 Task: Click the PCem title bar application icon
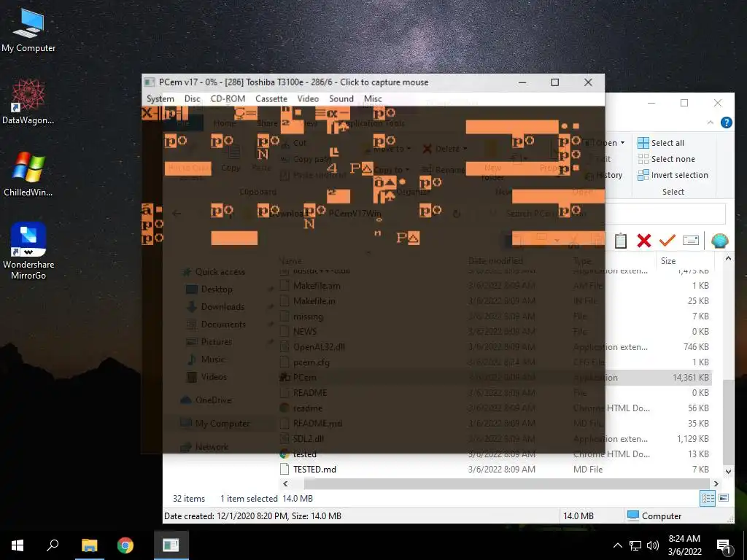[x=150, y=82]
